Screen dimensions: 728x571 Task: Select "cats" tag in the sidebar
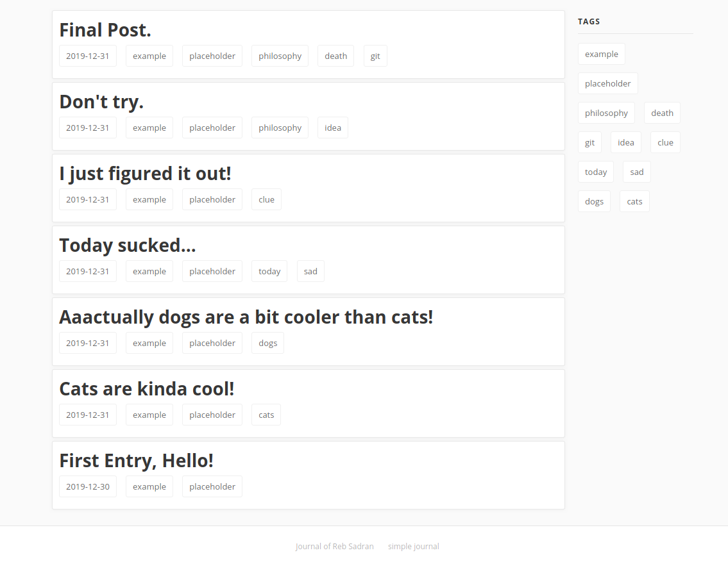click(x=634, y=201)
